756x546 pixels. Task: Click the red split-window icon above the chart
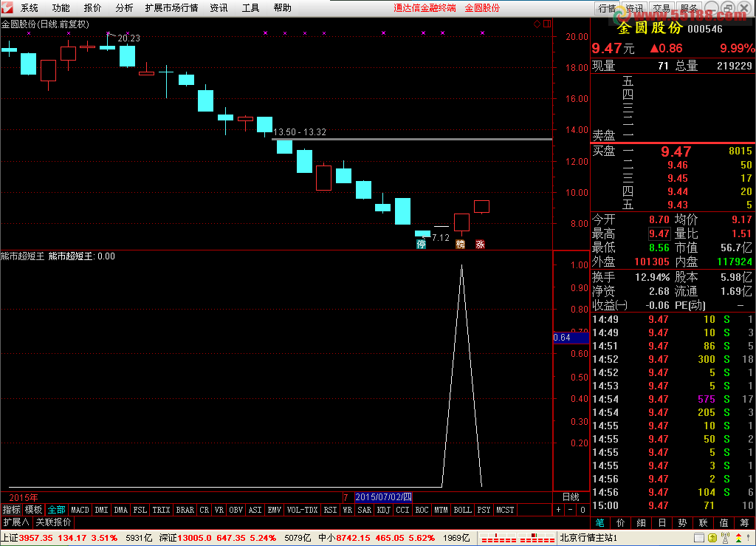click(547, 24)
